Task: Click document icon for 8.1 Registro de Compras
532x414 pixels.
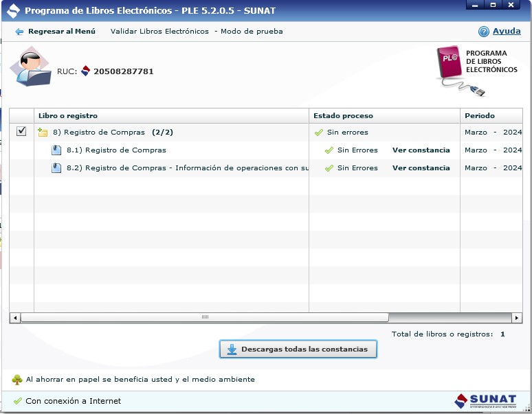Action: (x=57, y=150)
